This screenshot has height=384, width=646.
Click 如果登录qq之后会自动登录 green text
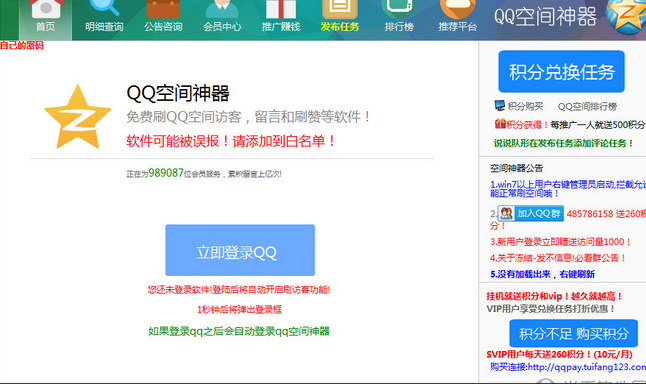[x=239, y=331]
